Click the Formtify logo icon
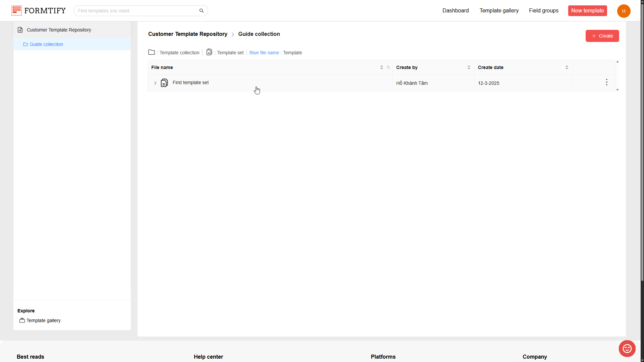 click(16, 11)
